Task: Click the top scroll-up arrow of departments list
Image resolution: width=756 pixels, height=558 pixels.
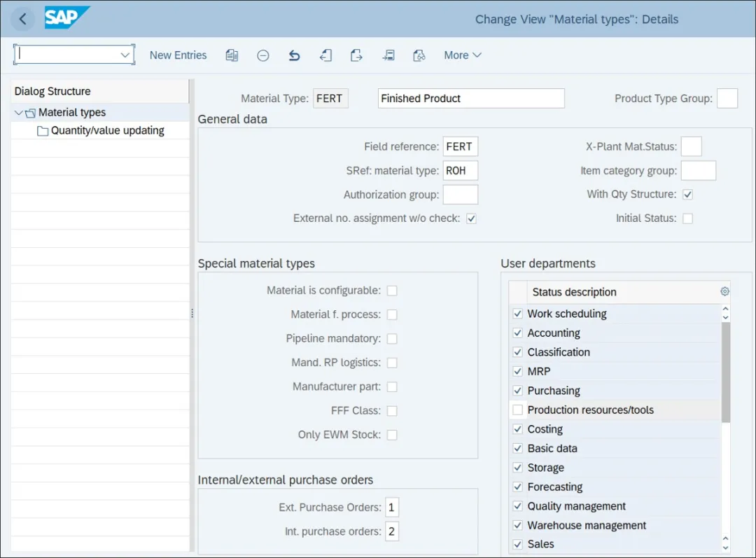Action: [726, 309]
